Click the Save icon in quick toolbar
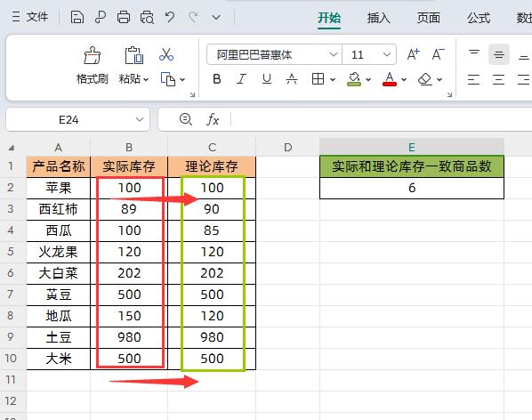The width and height of the screenshot is (532, 420). coord(77,17)
